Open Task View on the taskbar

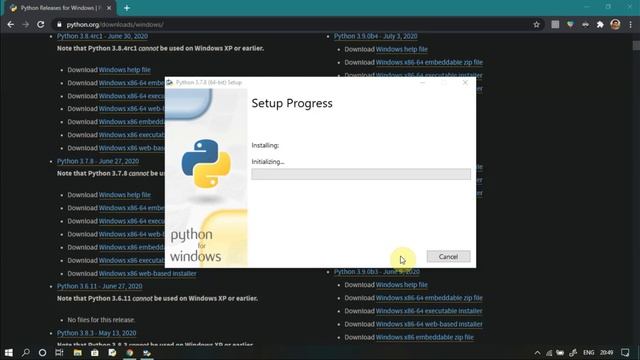coord(59,352)
